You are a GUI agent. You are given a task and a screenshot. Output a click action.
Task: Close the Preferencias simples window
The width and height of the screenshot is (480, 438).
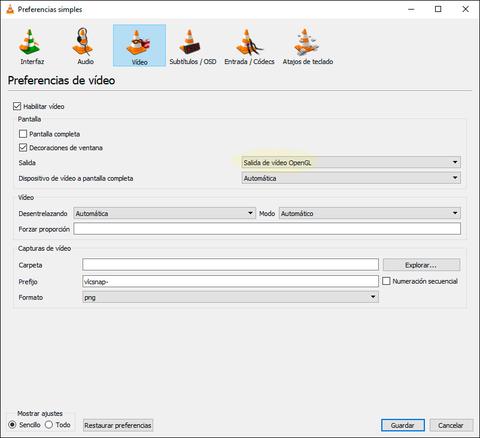[466, 9]
